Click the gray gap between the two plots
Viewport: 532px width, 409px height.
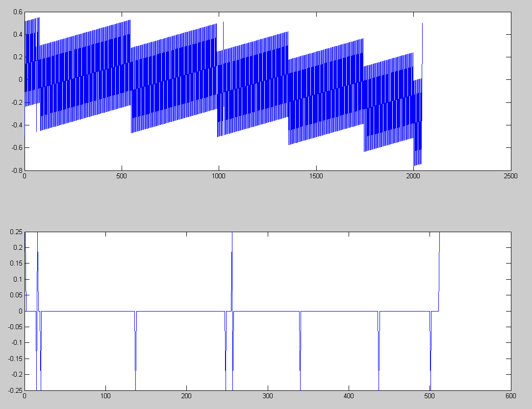pos(266,201)
